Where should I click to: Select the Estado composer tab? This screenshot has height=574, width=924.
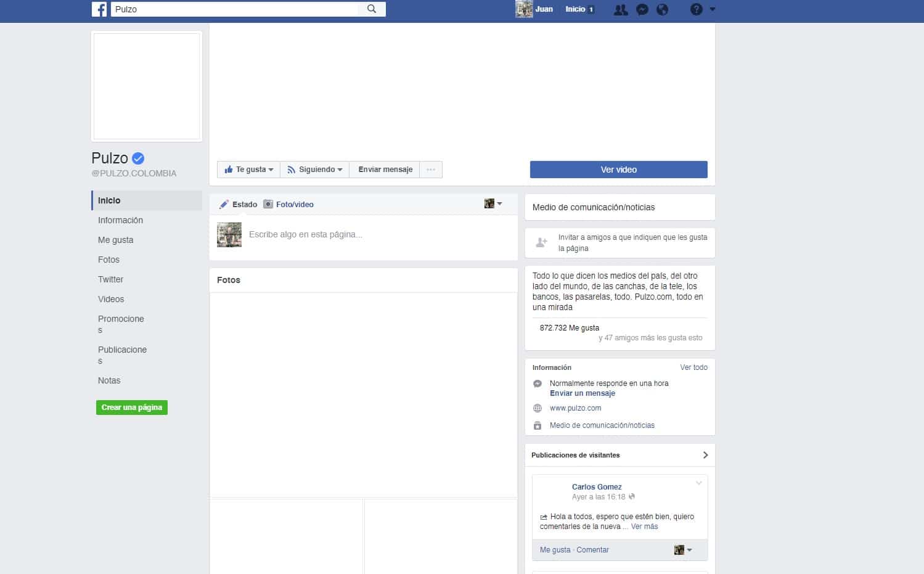tap(239, 204)
